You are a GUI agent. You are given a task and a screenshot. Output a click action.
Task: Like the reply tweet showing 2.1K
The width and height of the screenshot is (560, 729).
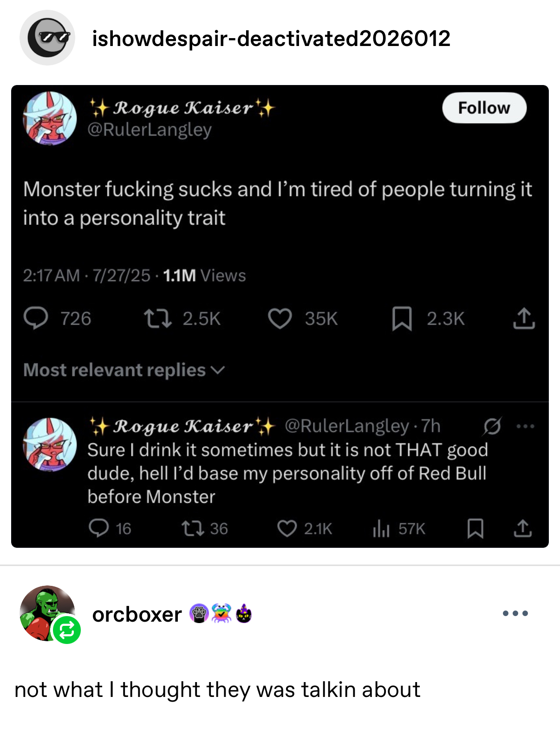click(x=287, y=528)
